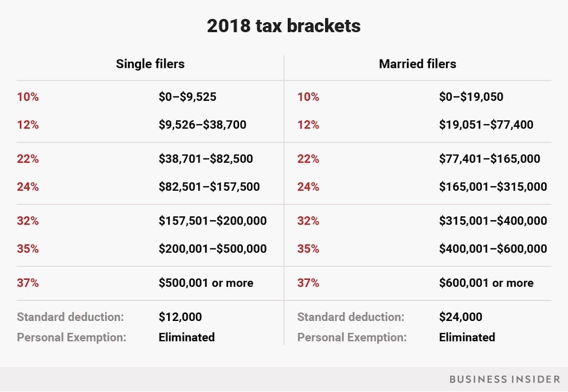568x392 pixels.
Task: Select the $165,001–$315,000 income range
Action: 493,187
